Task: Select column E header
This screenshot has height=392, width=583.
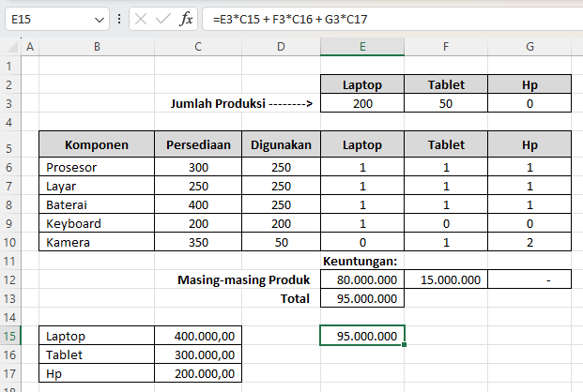Action: pos(361,47)
